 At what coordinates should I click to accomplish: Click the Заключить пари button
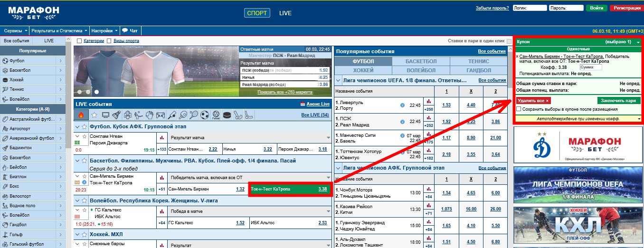(619, 101)
